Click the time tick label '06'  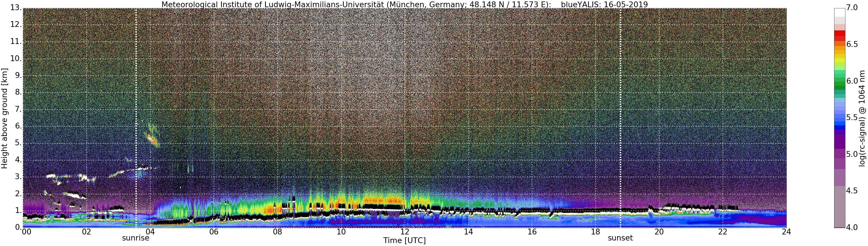click(214, 232)
